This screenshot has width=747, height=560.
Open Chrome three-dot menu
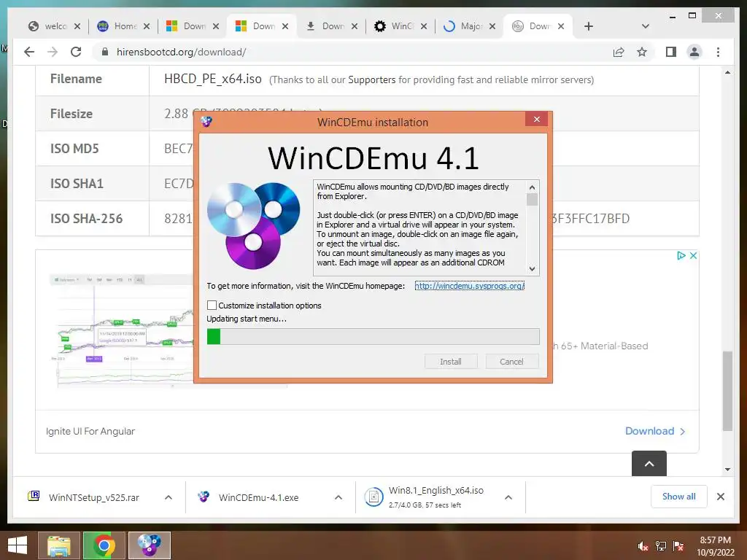[718, 52]
